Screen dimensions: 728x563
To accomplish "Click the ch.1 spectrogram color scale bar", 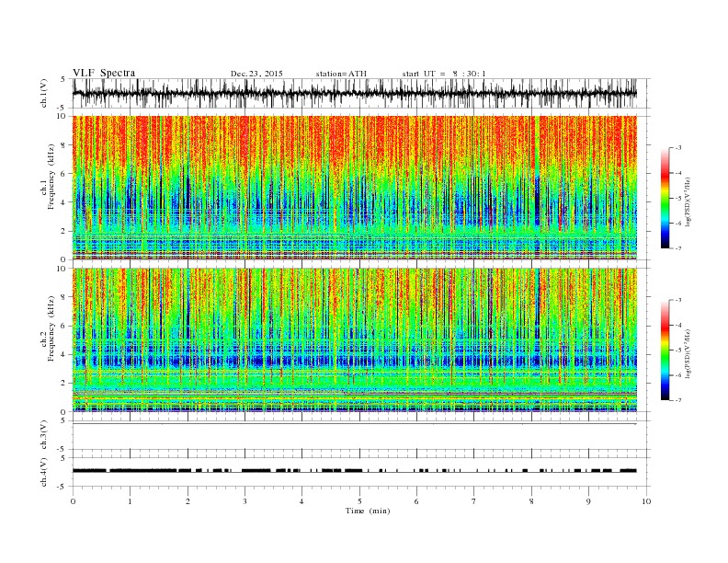I will point(665,199).
